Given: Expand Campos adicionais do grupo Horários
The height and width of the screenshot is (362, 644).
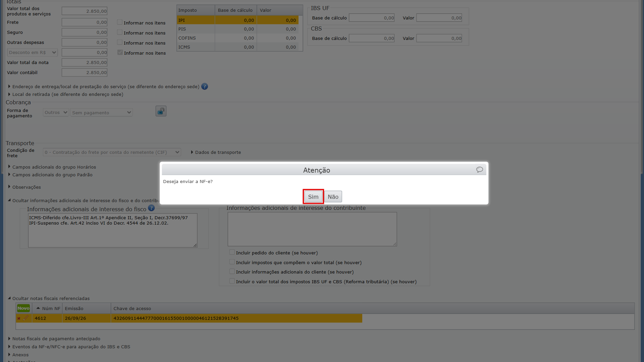Looking at the screenshot, I should pyautogui.click(x=52, y=167).
